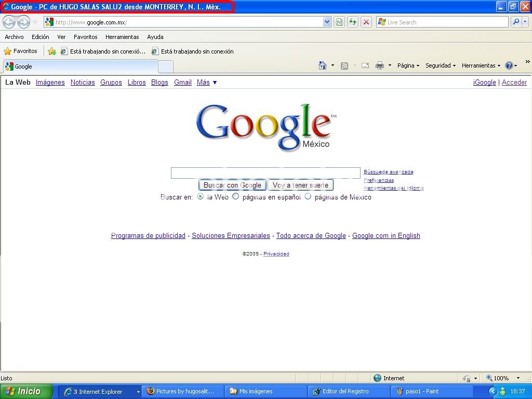Select the 'páginas en español' radio button
Screen dimensions: 532x399
coord(235,196)
